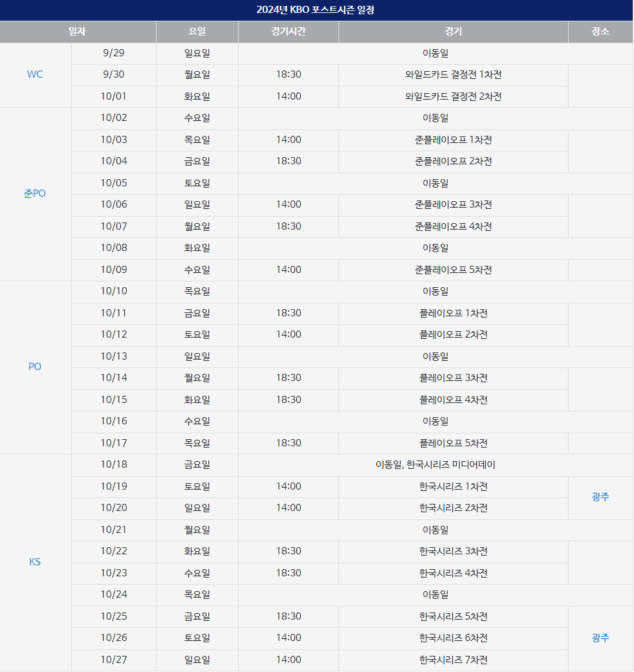Click the 9/29 date cell

tap(114, 53)
